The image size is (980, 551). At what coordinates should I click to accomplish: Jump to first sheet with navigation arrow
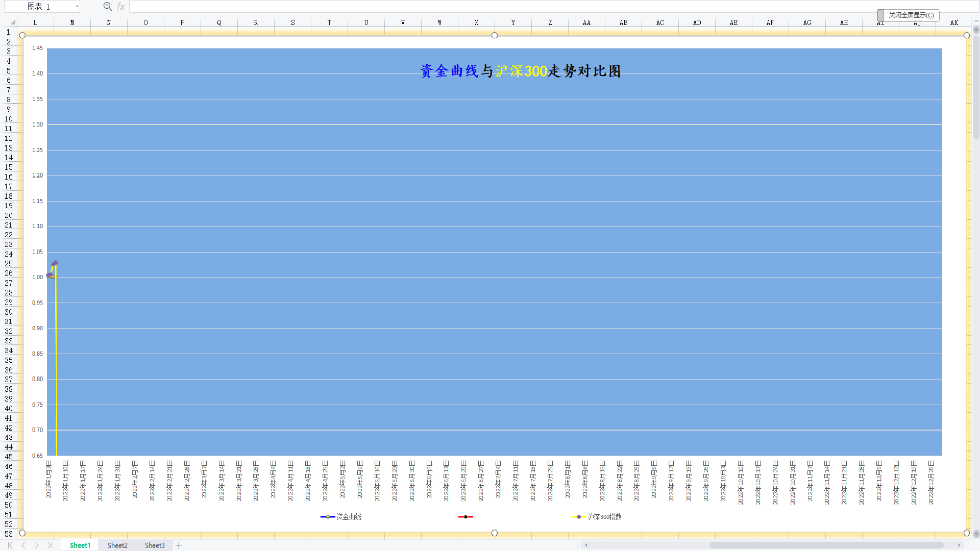10,545
